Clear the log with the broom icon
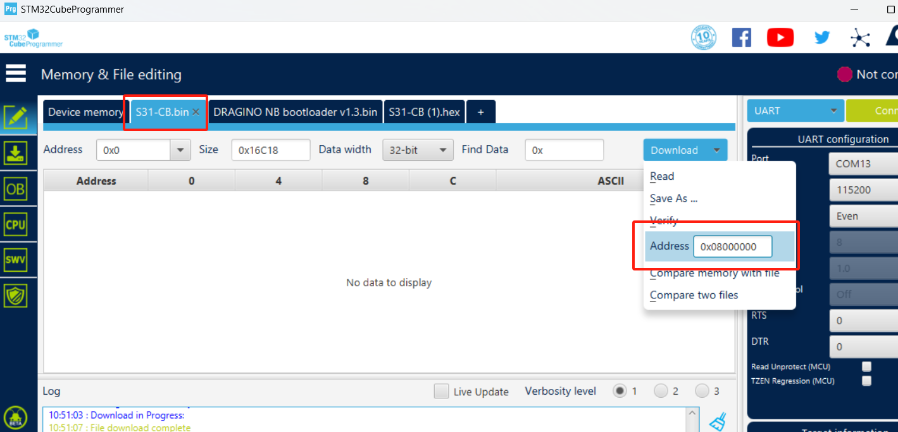Viewport: 898px width, 432px height. 718,422
